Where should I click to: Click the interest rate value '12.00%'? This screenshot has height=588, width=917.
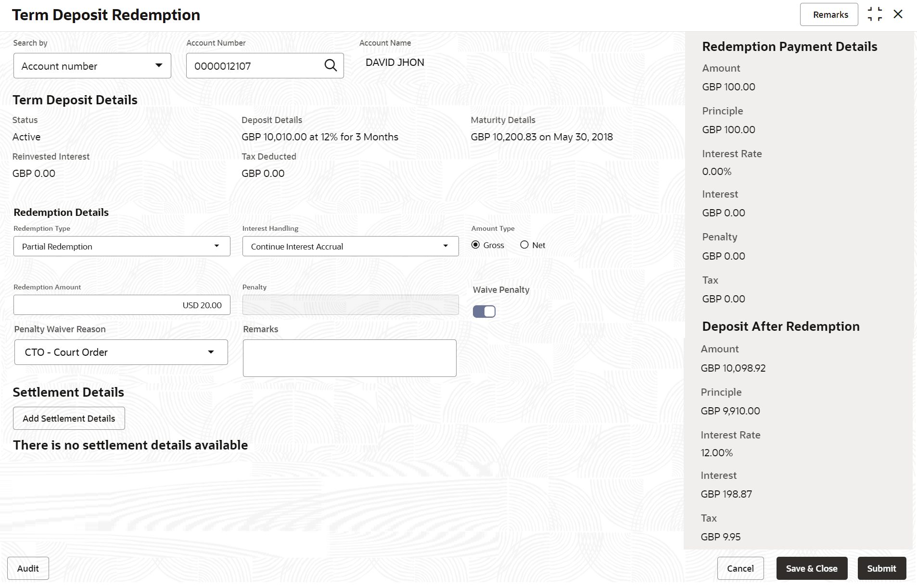coord(716,453)
